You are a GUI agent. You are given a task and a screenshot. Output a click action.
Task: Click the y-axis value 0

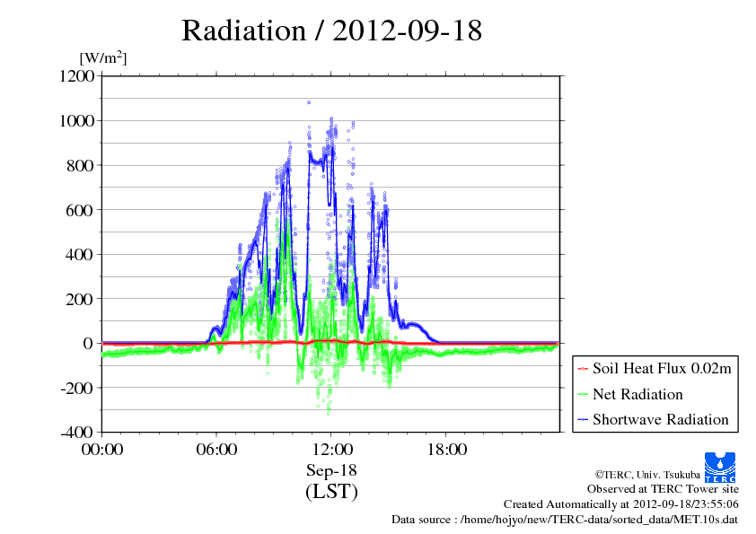point(88,343)
